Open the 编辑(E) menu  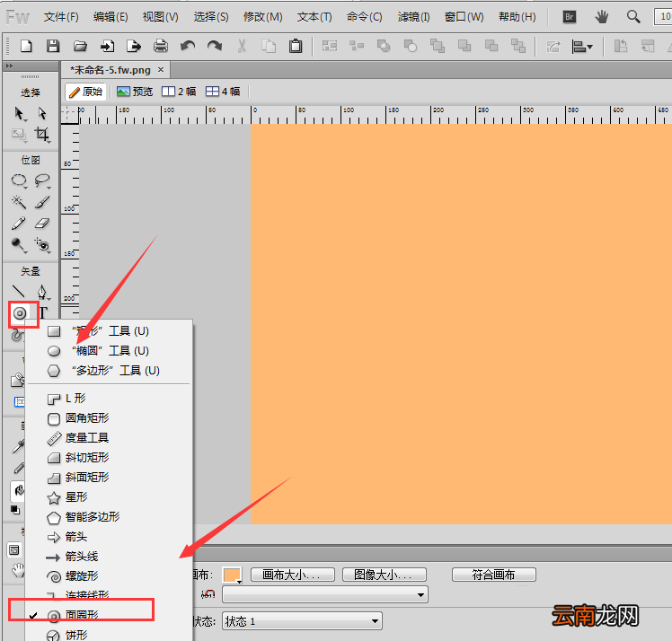pos(111,17)
